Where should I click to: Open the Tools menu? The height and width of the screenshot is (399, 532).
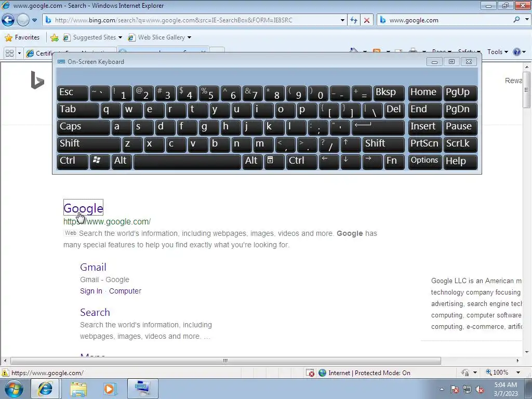(x=497, y=52)
